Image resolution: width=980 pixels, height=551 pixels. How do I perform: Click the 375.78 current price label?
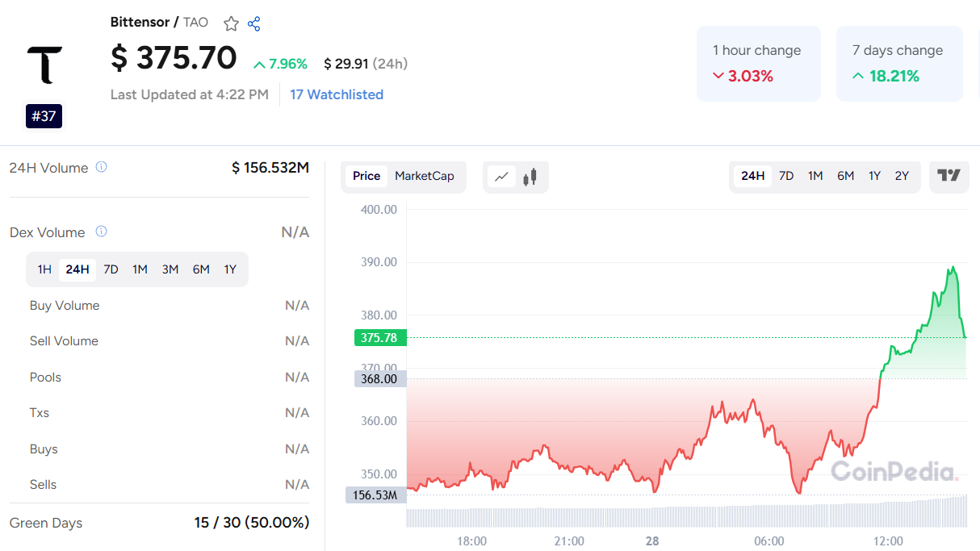[x=380, y=338]
